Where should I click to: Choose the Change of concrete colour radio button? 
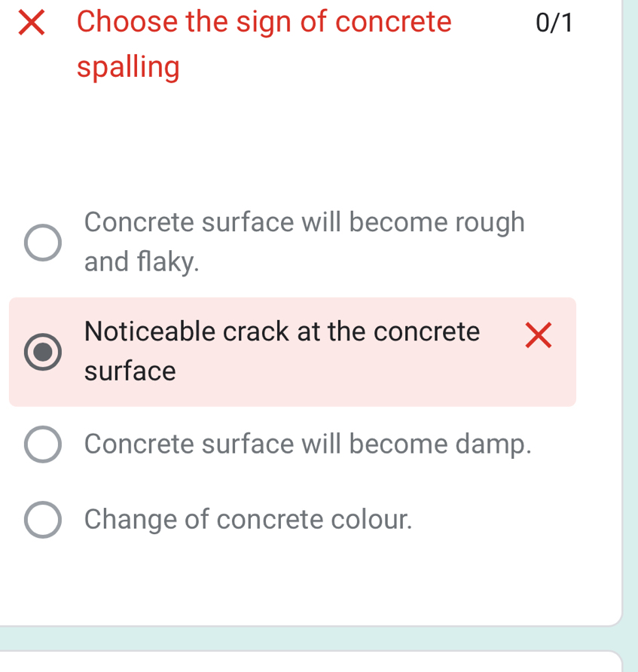pyautogui.click(x=43, y=520)
